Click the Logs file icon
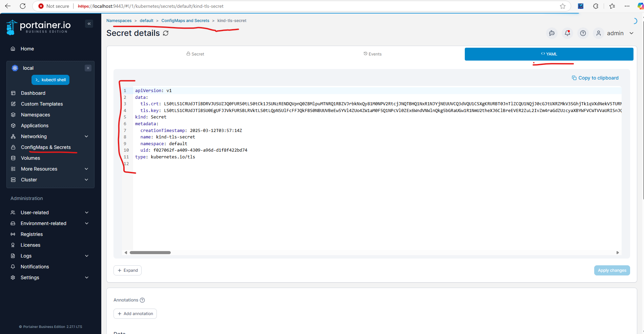This screenshot has height=334, width=644. pos(13,256)
